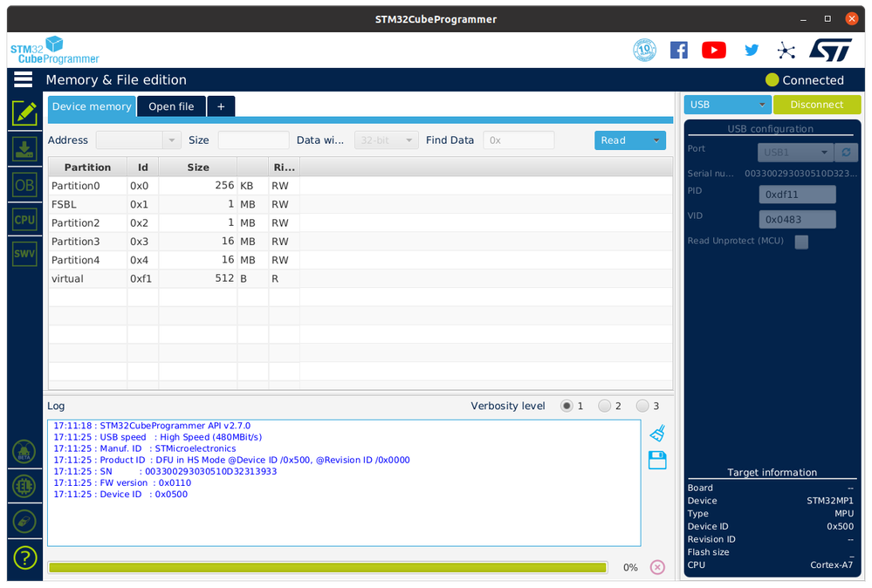The image size is (872, 588).
Task: Toggle Read Unprotect (MCU) checkbox
Action: click(801, 242)
